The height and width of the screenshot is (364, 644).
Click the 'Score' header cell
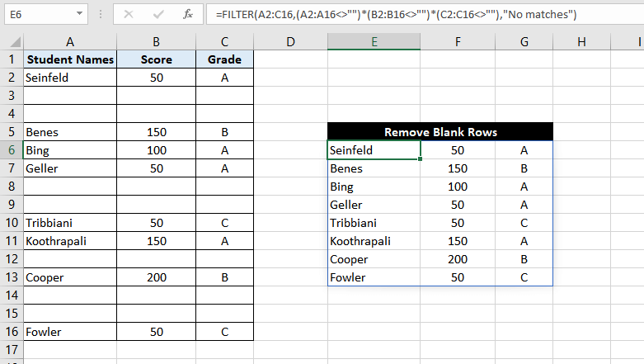156,59
